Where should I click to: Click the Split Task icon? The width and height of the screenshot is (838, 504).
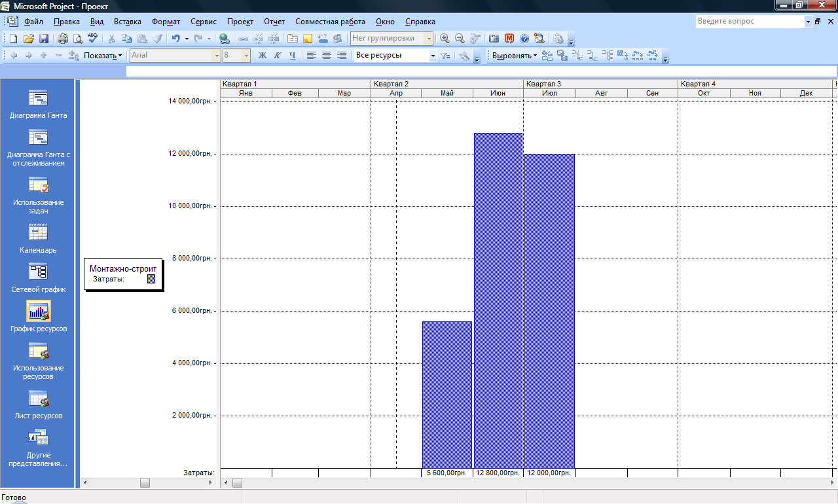274,39
